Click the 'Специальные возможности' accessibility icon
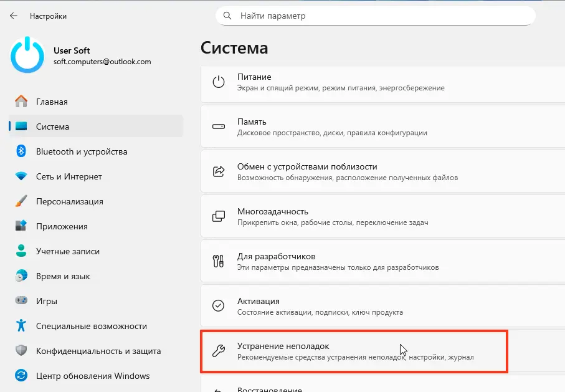This screenshot has height=392, width=565. pyautogui.click(x=21, y=326)
